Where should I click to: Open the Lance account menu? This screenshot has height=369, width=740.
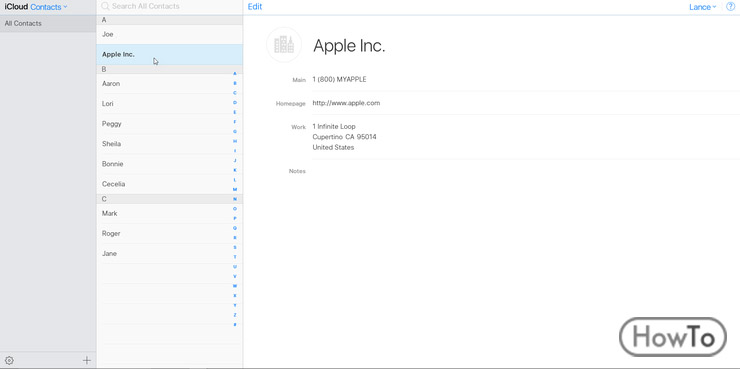tap(702, 7)
